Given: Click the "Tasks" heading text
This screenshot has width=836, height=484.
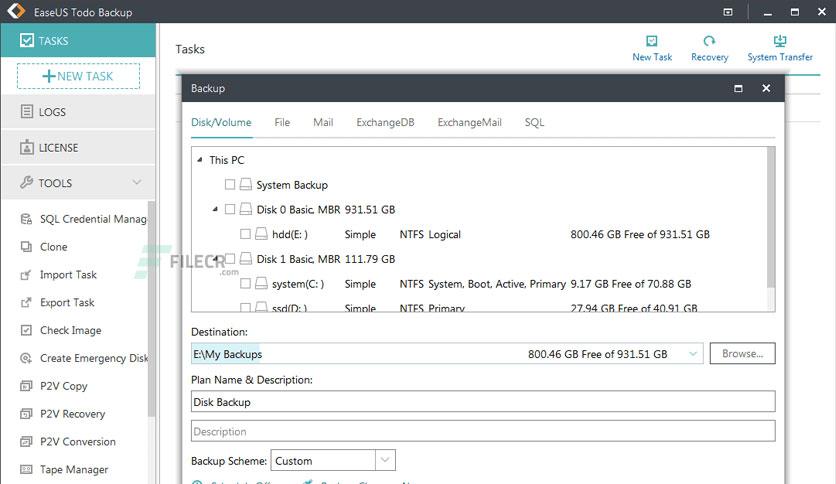Looking at the screenshot, I should (x=190, y=49).
